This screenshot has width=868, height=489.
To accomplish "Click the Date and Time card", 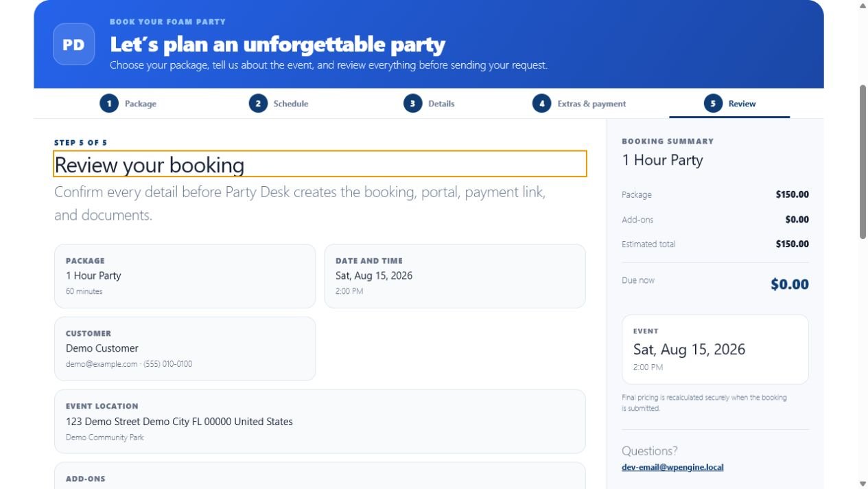I will tap(455, 276).
